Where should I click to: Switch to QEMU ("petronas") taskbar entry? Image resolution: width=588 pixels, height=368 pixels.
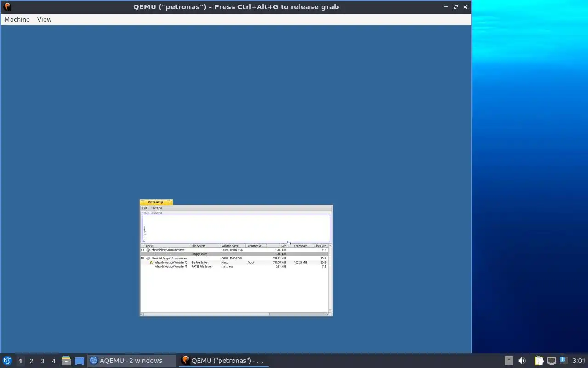coord(223,361)
